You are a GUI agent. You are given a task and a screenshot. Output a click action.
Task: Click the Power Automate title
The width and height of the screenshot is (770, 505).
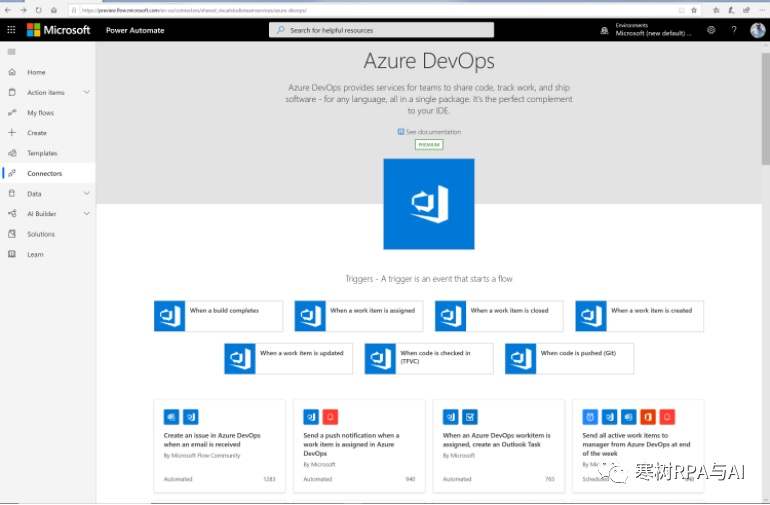(x=135, y=30)
